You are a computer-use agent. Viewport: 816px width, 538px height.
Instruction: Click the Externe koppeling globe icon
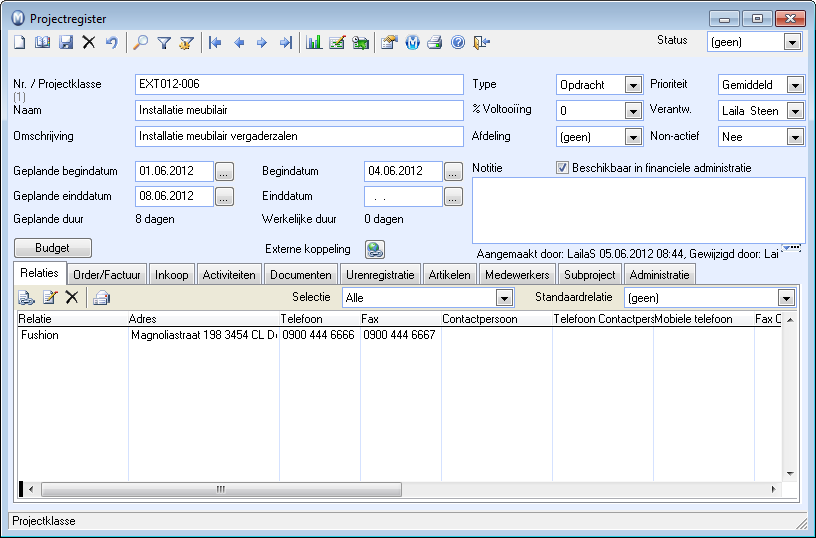[x=375, y=250]
